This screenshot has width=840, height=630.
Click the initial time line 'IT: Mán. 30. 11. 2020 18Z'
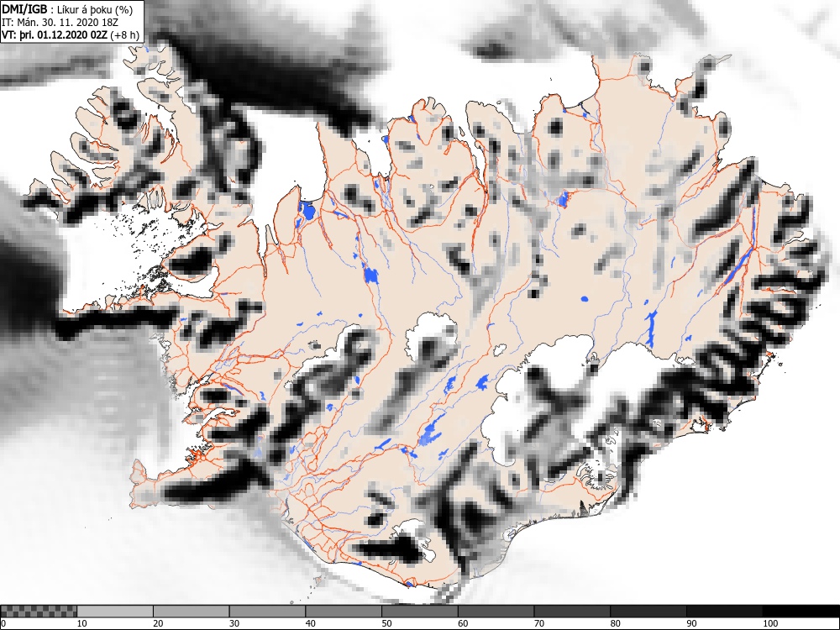pyautogui.click(x=60, y=22)
